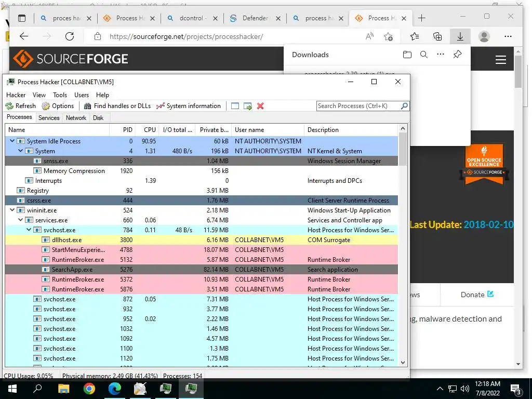The width and height of the screenshot is (532, 399).
Task: Reload the SourceForge page in Edge
Action: click(70, 36)
